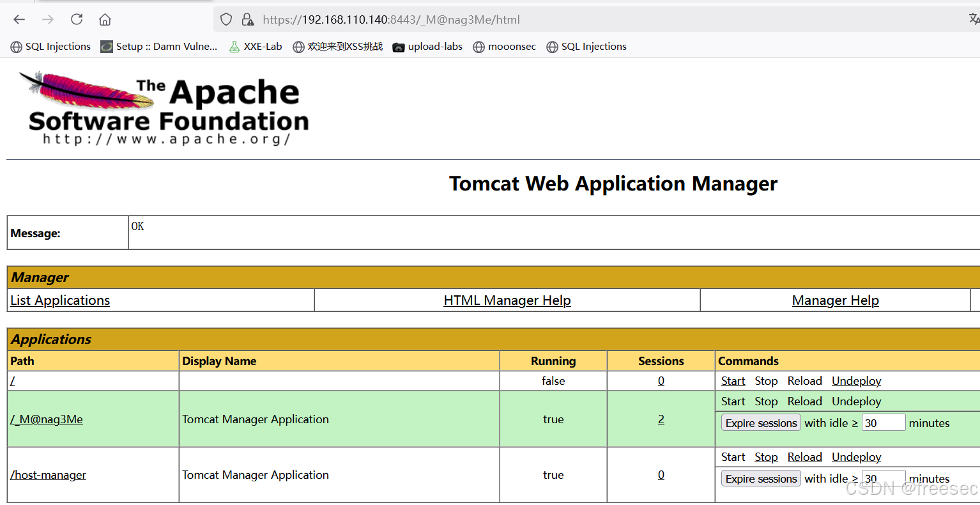Click the browser forward arrow
Image resolution: width=980 pixels, height=505 pixels.
tap(48, 19)
